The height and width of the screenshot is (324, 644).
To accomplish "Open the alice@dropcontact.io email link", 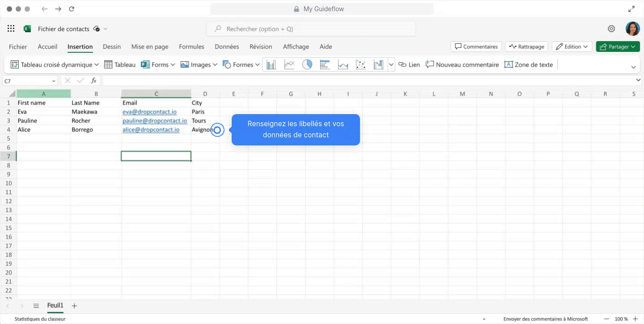I will [x=151, y=130].
